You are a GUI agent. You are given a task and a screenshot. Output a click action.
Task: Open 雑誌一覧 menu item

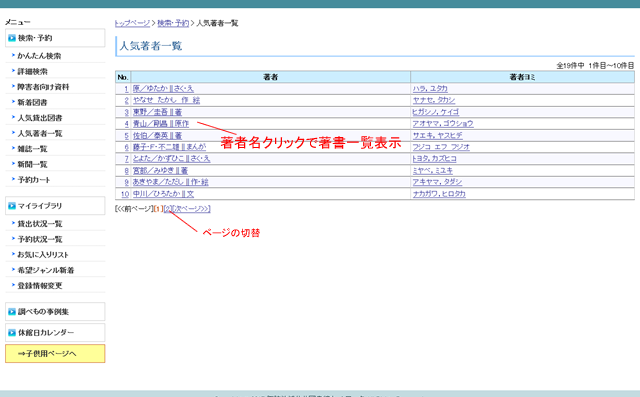coord(32,149)
